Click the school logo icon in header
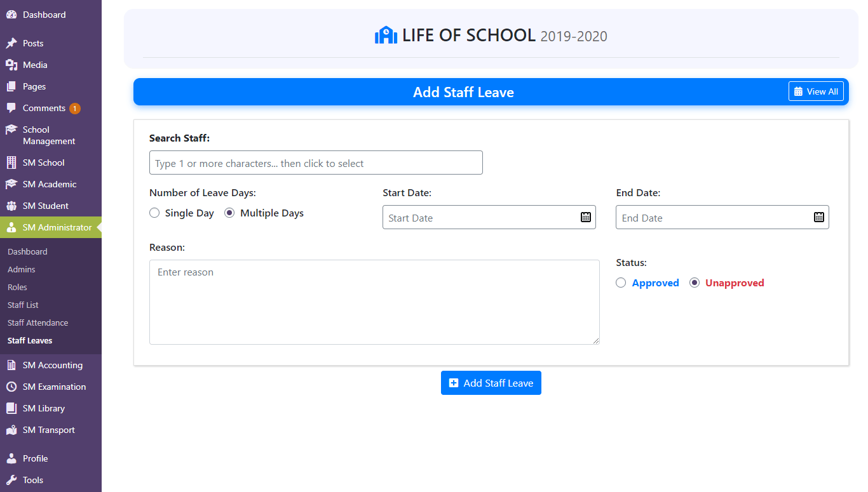This screenshot has width=868, height=492. coord(386,35)
